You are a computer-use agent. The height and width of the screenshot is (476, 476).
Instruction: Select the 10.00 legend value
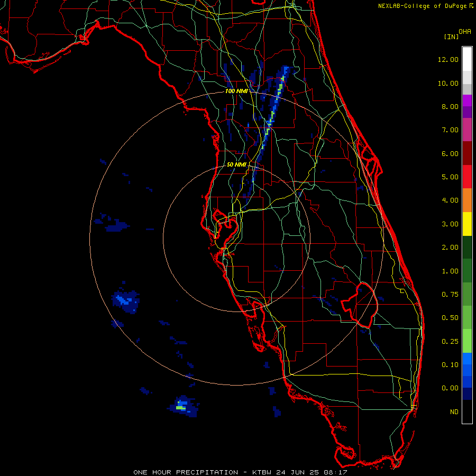point(448,83)
